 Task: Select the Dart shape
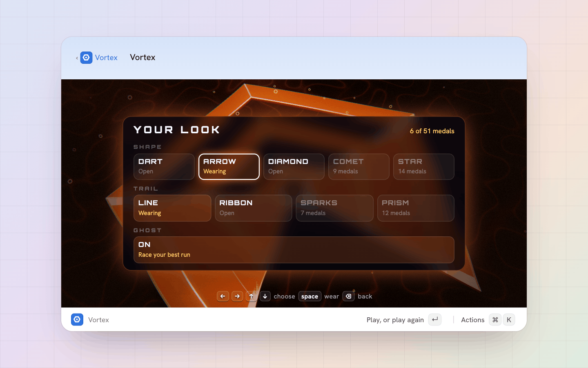click(164, 166)
